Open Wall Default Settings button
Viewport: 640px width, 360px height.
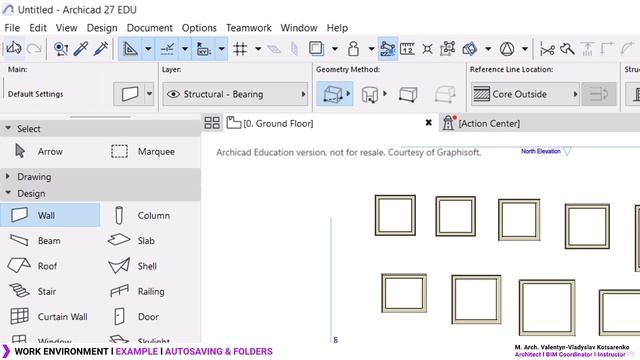click(129, 94)
